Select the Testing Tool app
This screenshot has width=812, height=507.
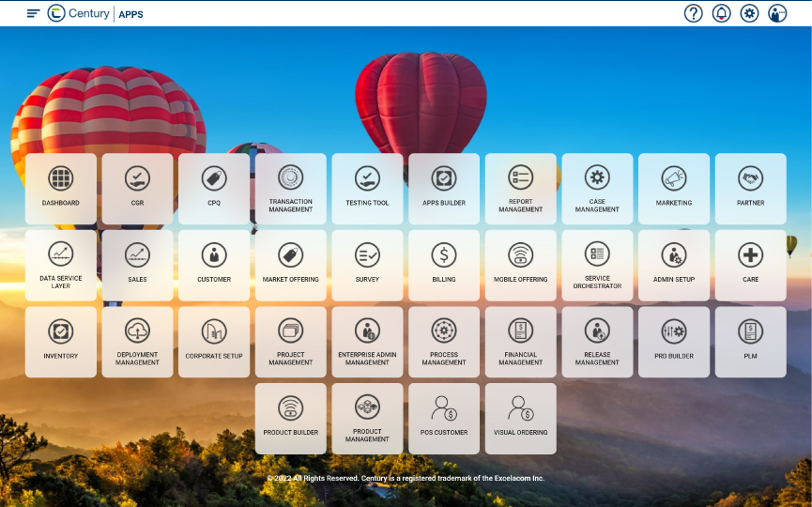pyautogui.click(x=367, y=189)
